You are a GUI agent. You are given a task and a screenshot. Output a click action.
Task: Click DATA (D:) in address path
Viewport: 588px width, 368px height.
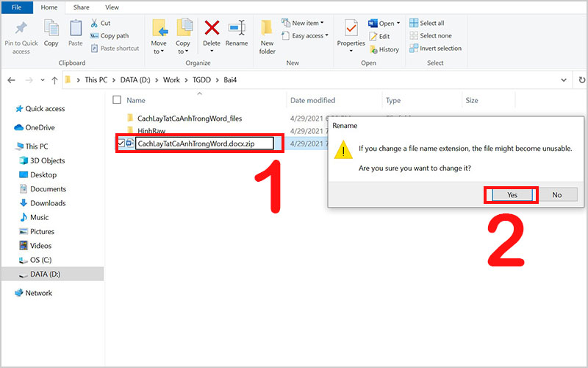(x=135, y=80)
